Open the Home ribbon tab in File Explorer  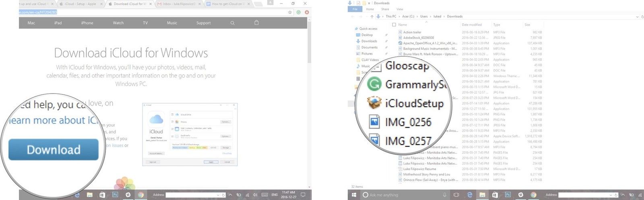pos(370,9)
